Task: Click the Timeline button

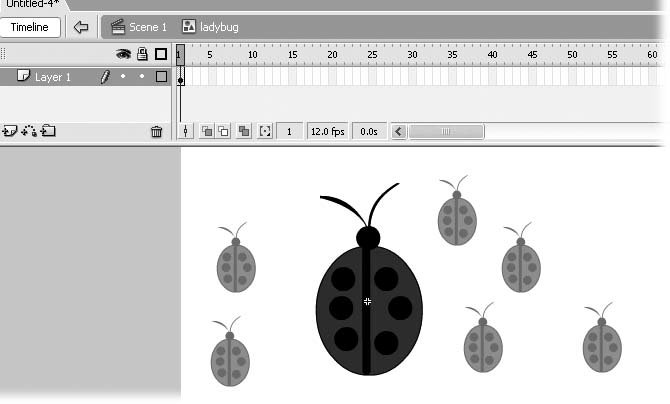Action: click(31, 27)
